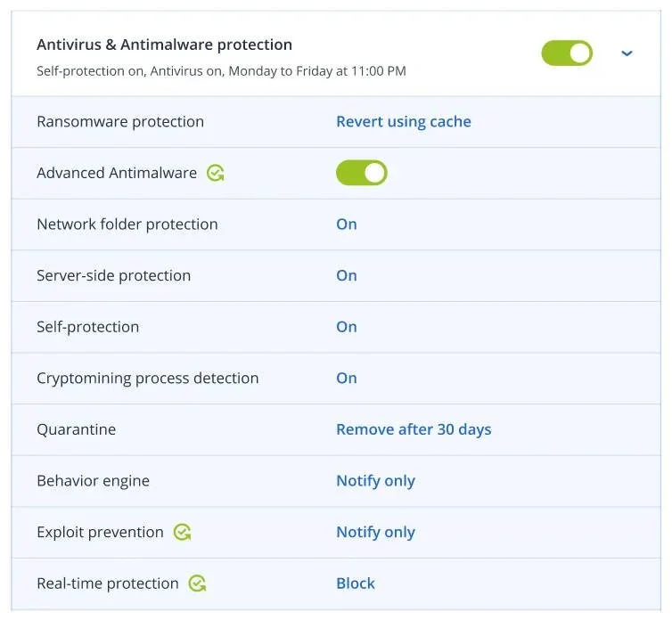The width and height of the screenshot is (672, 620).
Task: Open the Real-time protection Block setting
Action: point(355,583)
